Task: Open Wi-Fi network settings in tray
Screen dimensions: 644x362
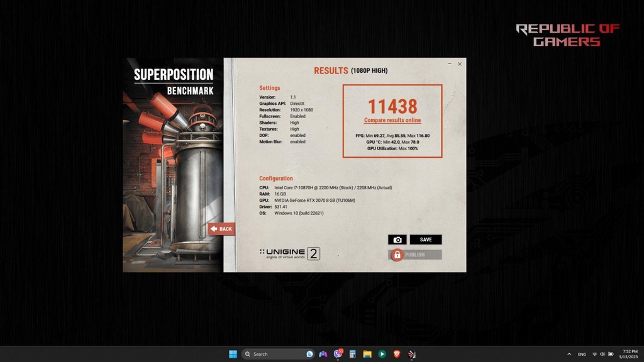Action: [594, 354]
